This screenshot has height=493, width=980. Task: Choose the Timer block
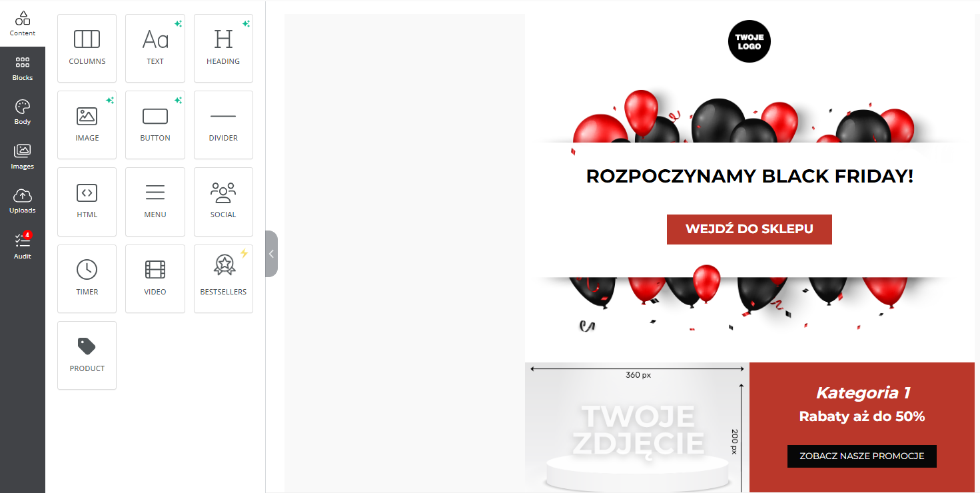click(87, 279)
